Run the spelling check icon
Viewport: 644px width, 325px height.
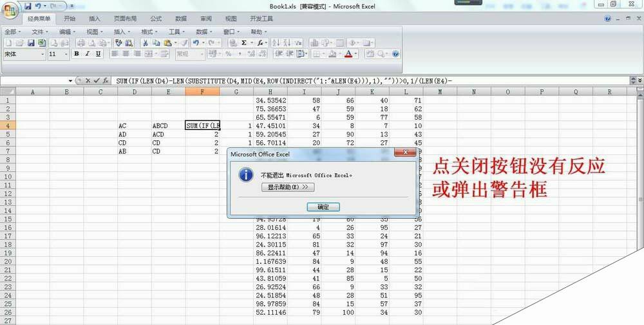click(x=118, y=42)
